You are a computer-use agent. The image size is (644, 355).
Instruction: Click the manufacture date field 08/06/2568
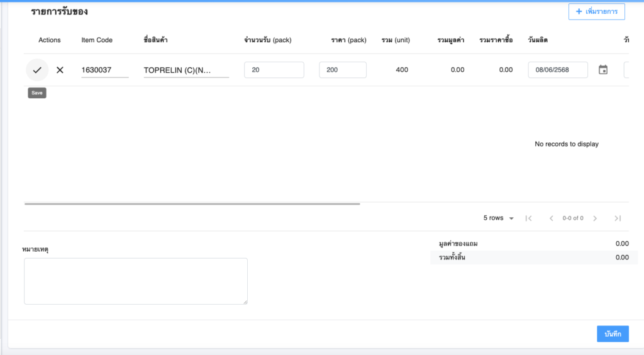(557, 70)
